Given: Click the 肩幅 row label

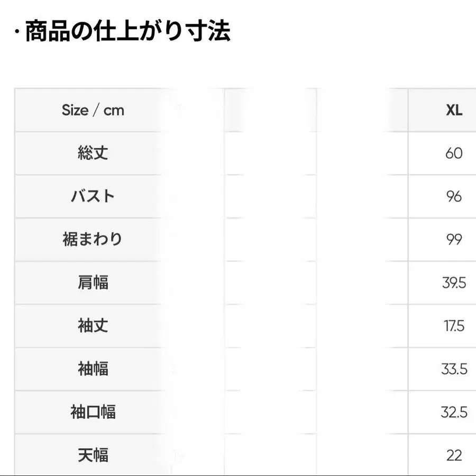Looking at the screenshot, I should tap(93, 282).
